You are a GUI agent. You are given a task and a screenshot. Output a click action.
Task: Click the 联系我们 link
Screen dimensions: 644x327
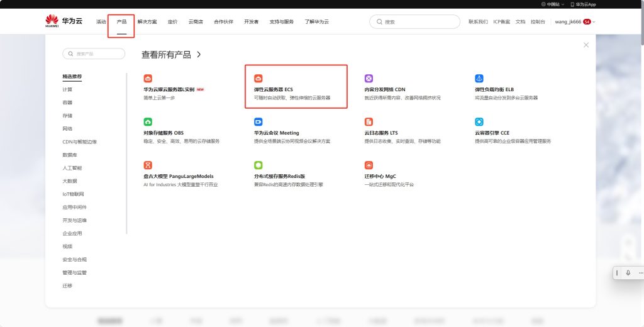click(x=478, y=22)
